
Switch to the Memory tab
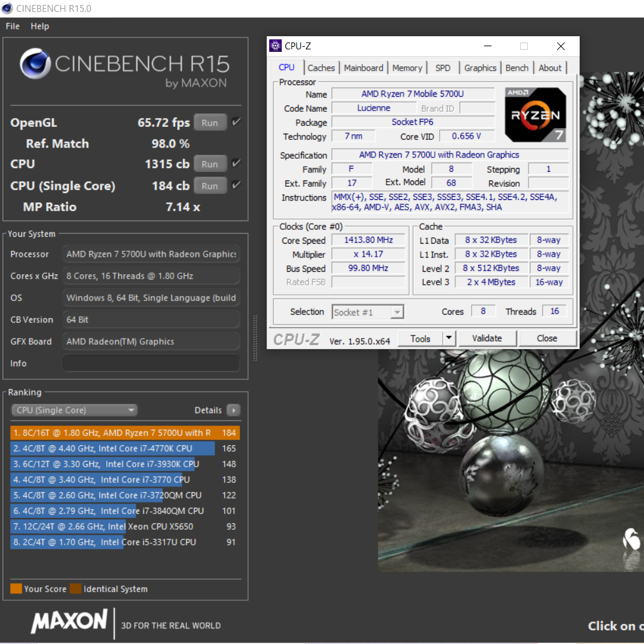(x=407, y=68)
